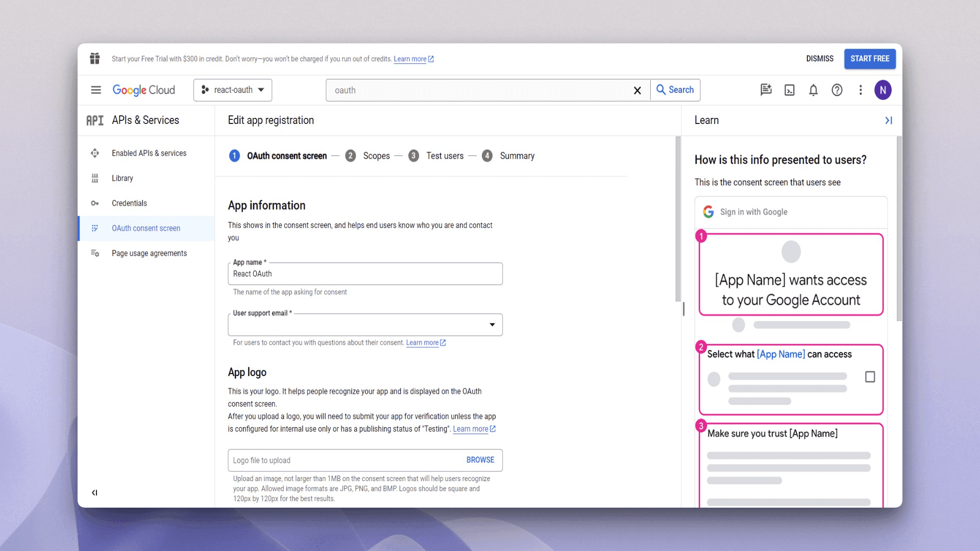
Task: Open the Cloud Shell terminal
Action: pos(789,90)
